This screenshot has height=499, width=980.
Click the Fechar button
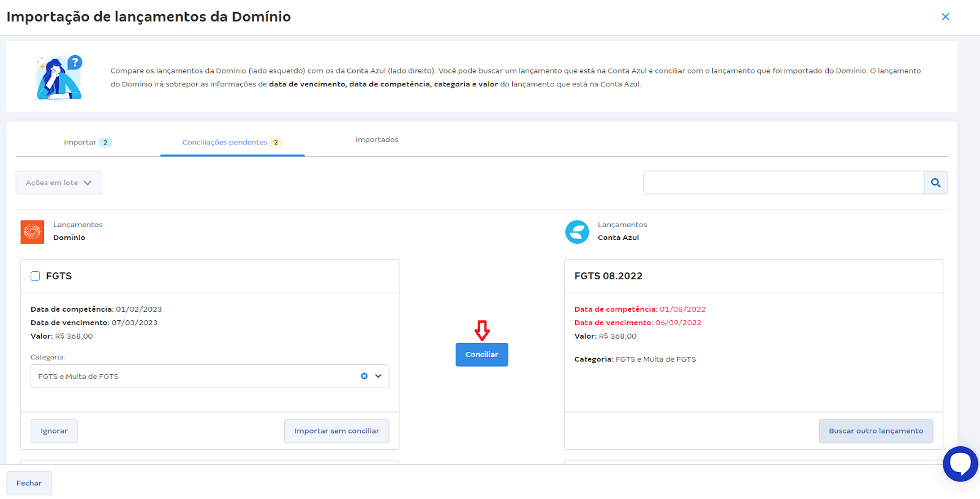click(29, 483)
